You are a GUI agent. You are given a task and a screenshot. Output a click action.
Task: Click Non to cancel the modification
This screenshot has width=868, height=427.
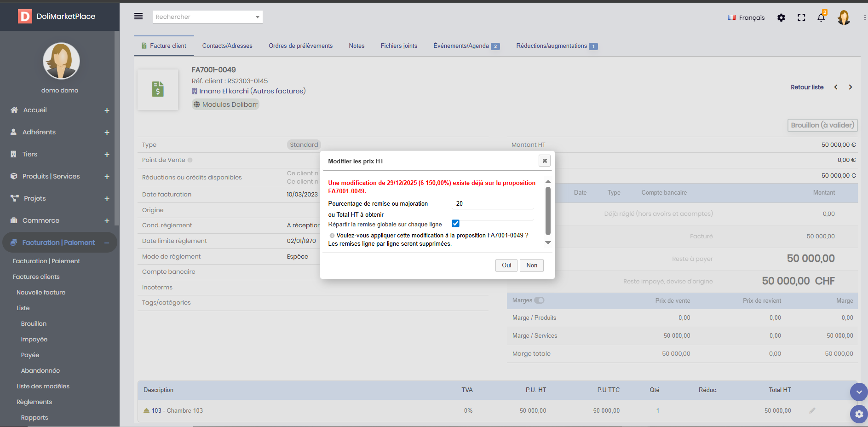(531, 265)
